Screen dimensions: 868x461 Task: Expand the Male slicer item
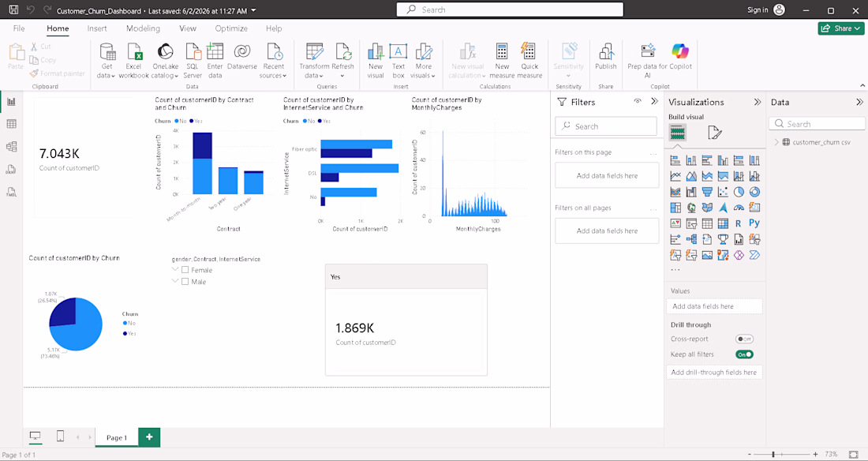[x=175, y=281]
